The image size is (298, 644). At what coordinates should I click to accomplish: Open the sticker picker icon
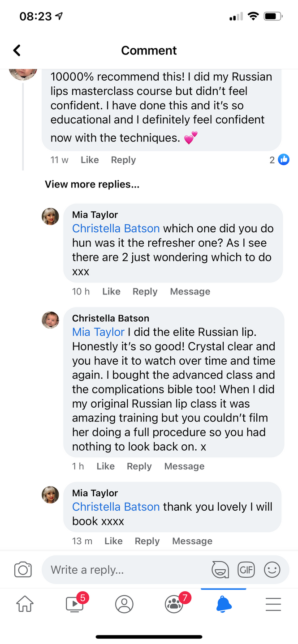point(220,570)
